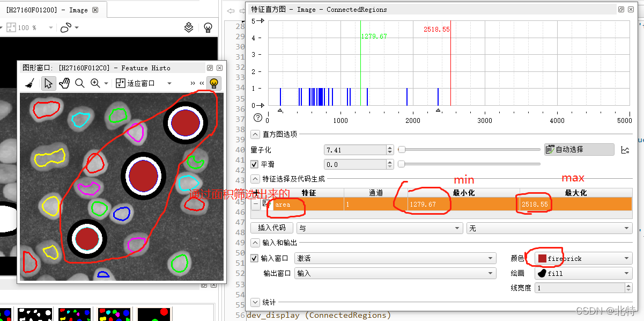Collapse the 直方图选项 section

pyautogui.click(x=256, y=134)
